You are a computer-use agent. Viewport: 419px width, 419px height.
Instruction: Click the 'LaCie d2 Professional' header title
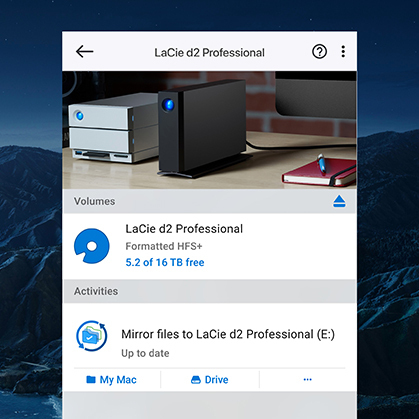point(209,53)
